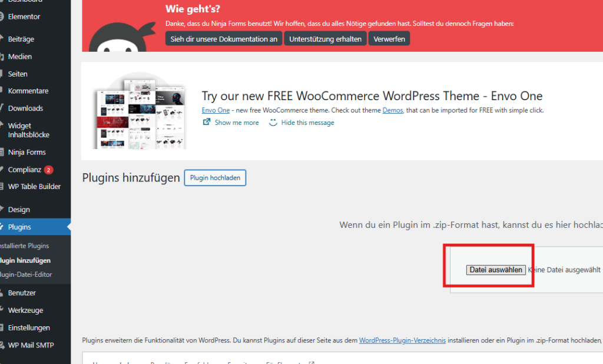The width and height of the screenshot is (603, 364).
Task: Click the Elementor icon in the sidebar
Action: click(x=2, y=16)
